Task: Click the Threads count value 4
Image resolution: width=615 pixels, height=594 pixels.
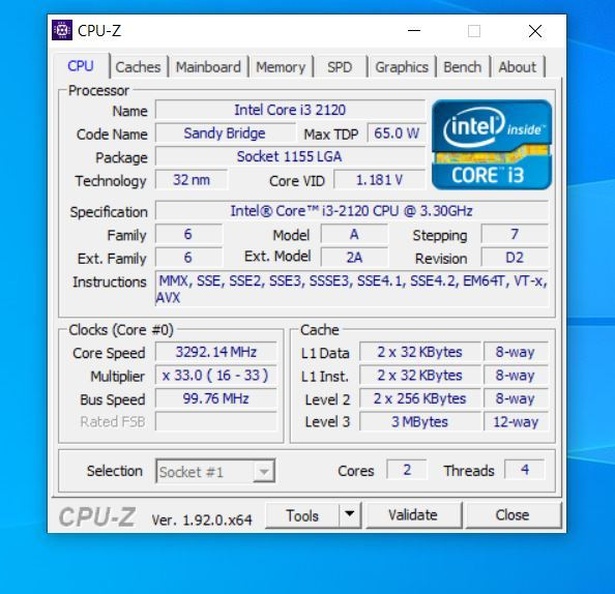Action: tap(525, 469)
